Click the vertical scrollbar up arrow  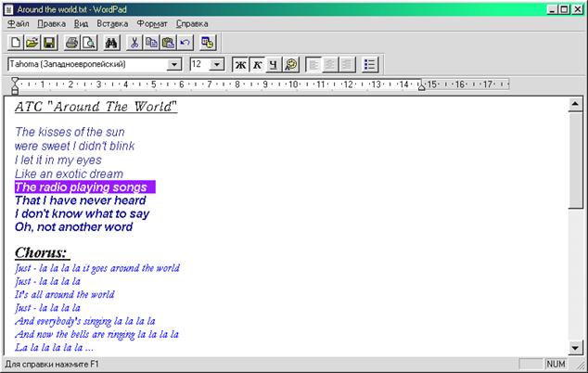click(x=575, y=104)
